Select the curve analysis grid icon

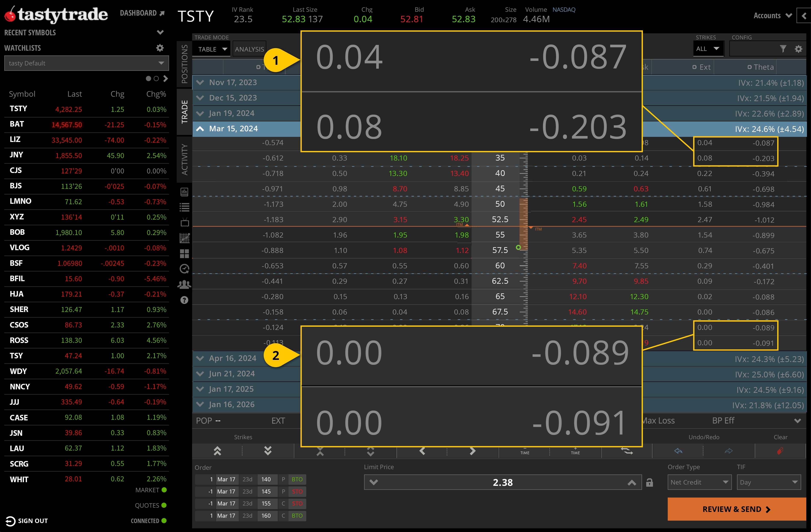pyautogui.click(x=184, y=238)
